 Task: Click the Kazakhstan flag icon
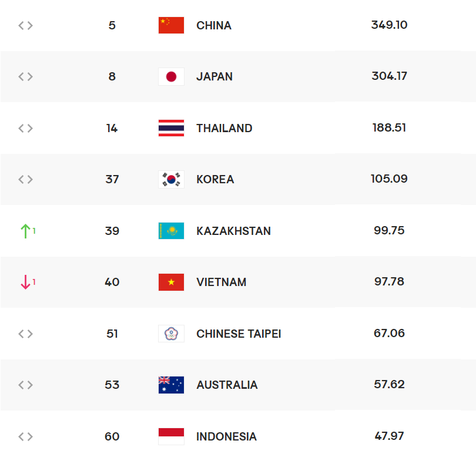(x=171, y=231)
